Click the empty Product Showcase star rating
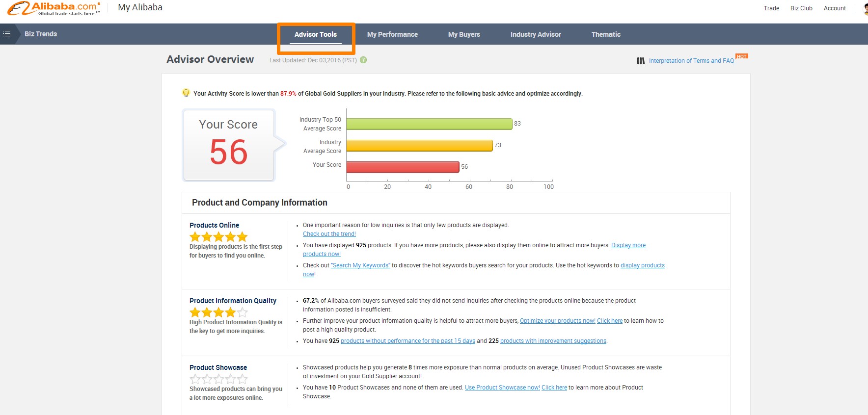The height and width of the screenshot is (415, 868). click(x=218, y=379)
